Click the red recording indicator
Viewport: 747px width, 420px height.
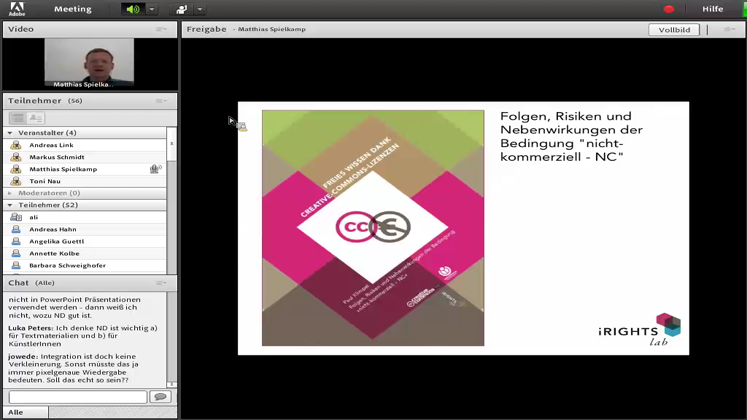click(669, 9)
